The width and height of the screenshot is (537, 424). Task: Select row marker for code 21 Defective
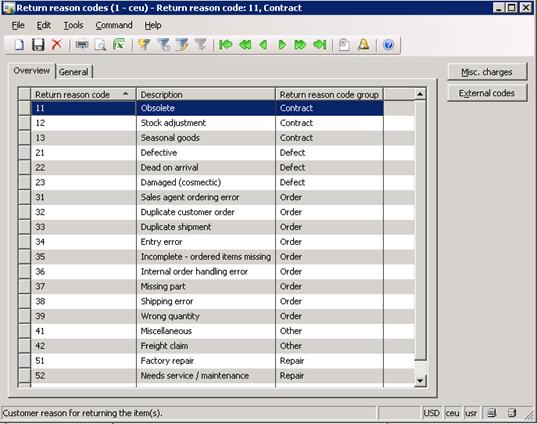(25, 153)
